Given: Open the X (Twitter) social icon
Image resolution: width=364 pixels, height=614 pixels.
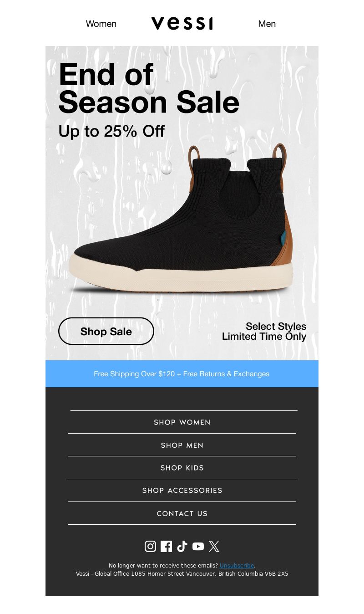Looking at the screenshot, I should 214,546.
